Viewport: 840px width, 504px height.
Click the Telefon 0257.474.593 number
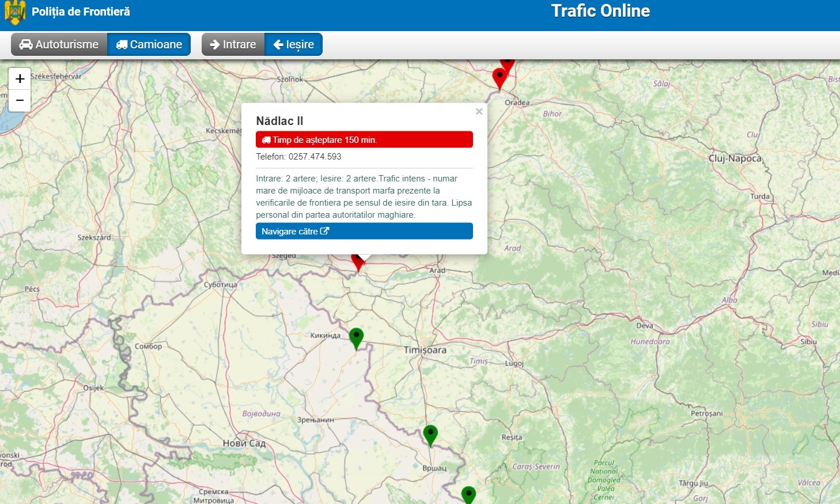(315, 157)
